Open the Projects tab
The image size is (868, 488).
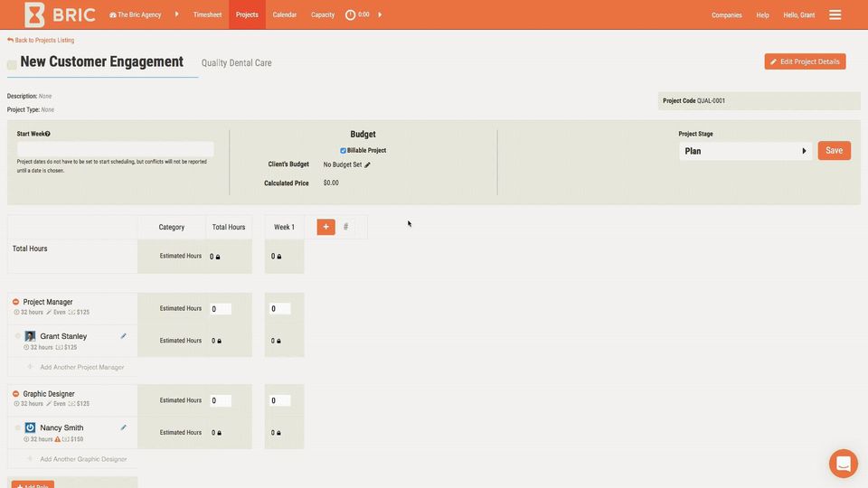[247, 15]
